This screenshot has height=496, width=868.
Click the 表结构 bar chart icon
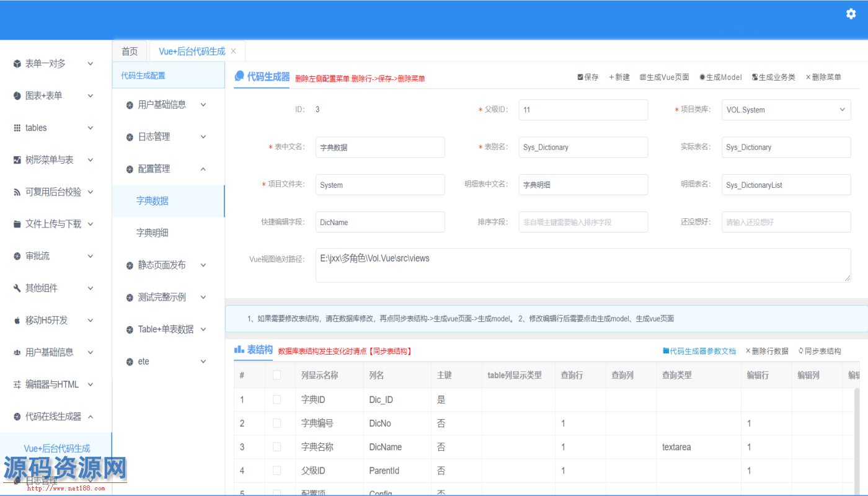[x=239, y=350]
